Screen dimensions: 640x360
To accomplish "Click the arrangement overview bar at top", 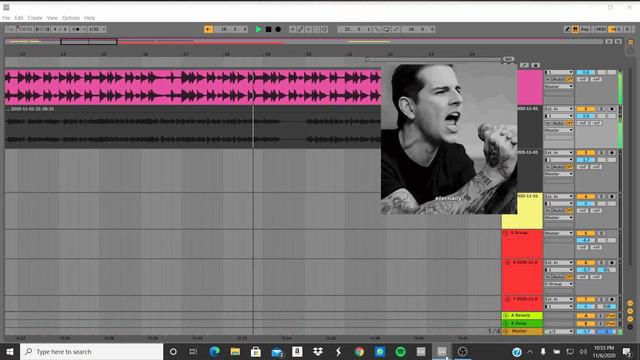I will click(304, 41).
